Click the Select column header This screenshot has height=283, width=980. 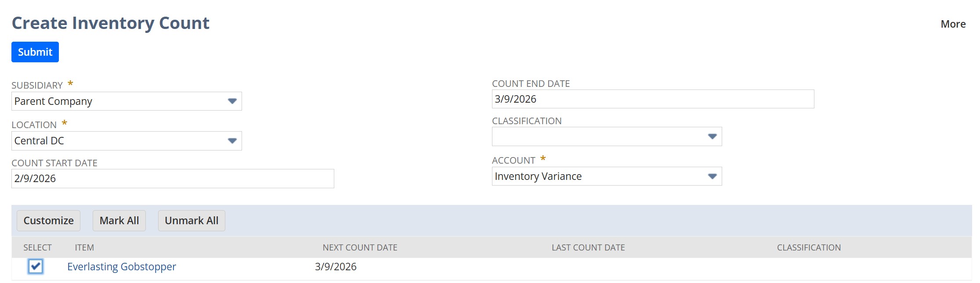[37, 247]
